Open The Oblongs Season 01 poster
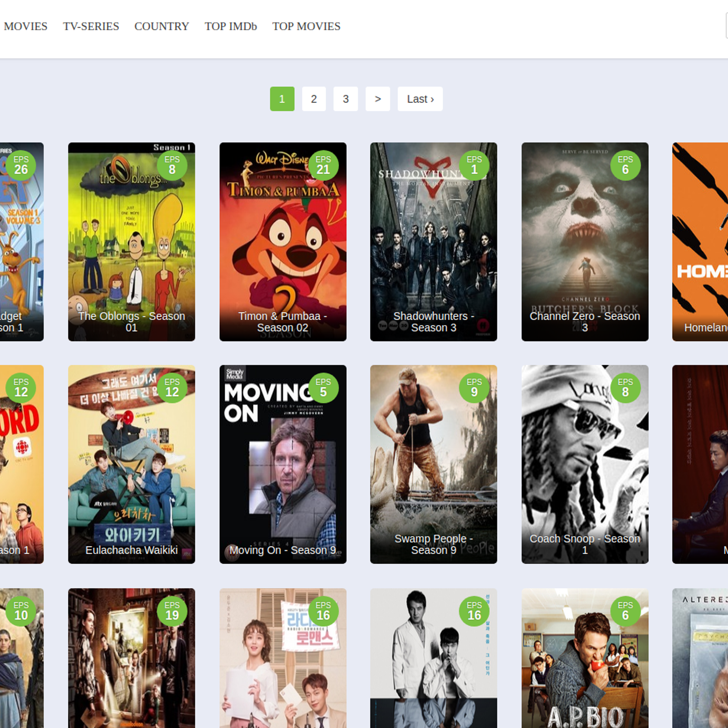The height and width of the screenshot is (728, 728). coord(131,242)
